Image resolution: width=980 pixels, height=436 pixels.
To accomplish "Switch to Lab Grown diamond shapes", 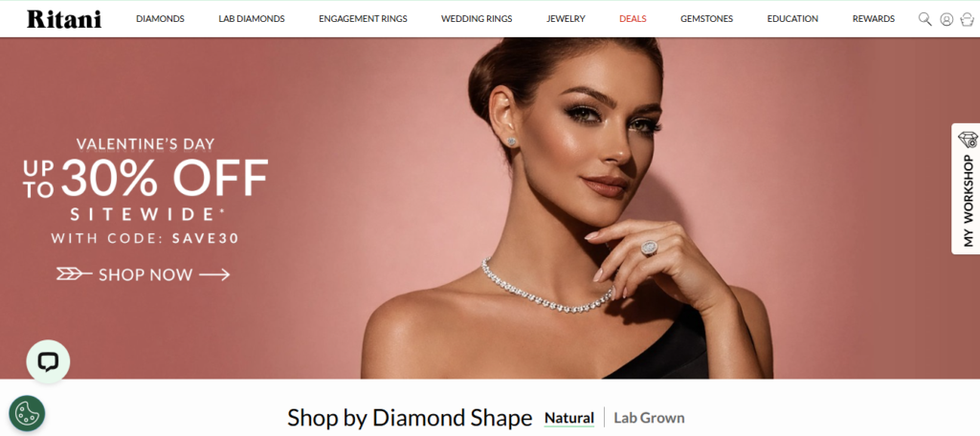I will 649,418.
